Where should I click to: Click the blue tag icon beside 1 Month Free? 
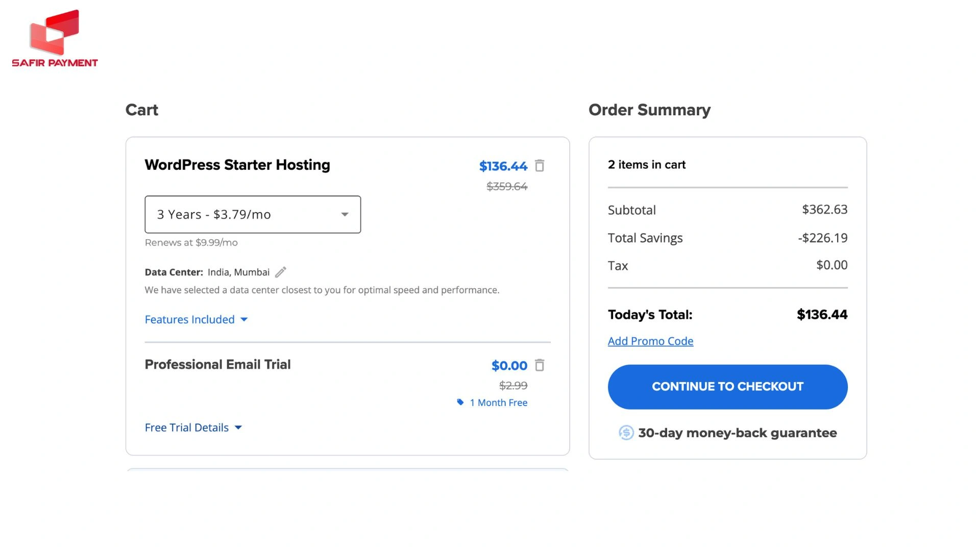point(460,403)
